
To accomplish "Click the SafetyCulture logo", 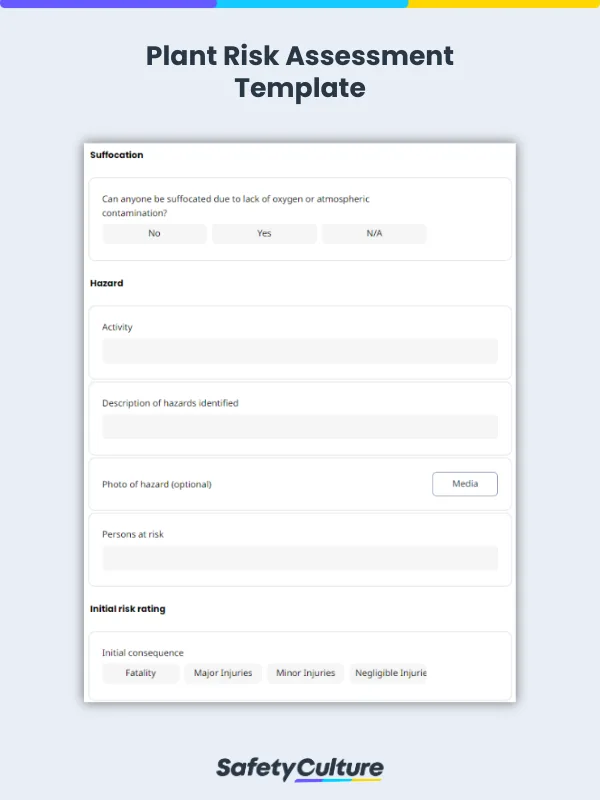I will tap(300, 768).
